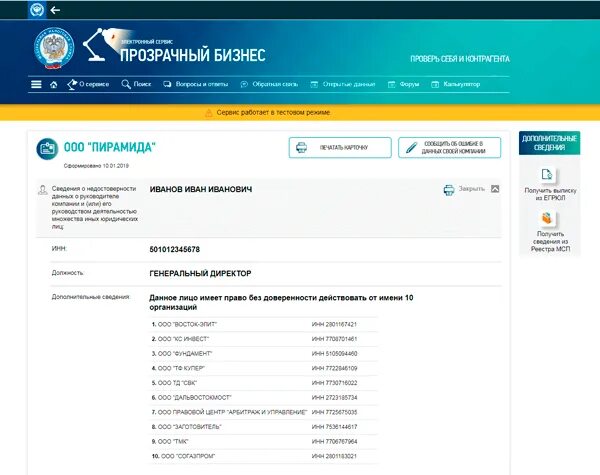This screenshot has width=600, height=475.
Task: Click the lamp icon beside 'О сервисе'
Action: (x=72, y=85)
